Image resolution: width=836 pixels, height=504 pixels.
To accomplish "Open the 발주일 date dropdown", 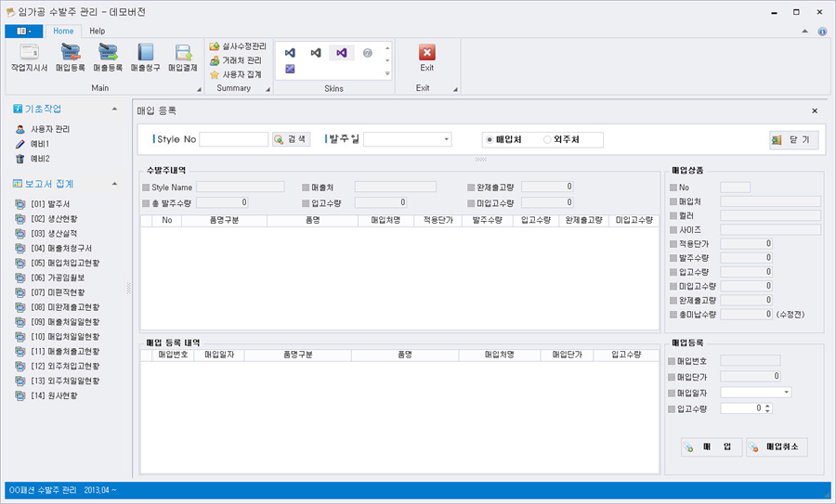I will click(446, 139).
